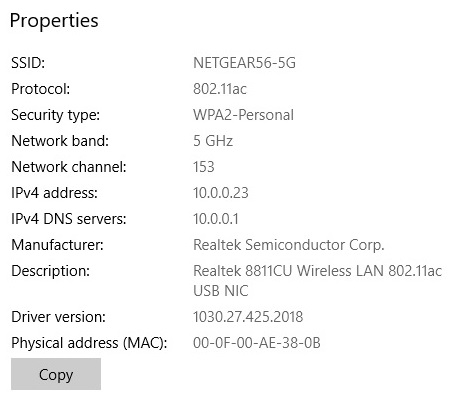Click the IPv4 DNS servers label

[x=69, y=219]
